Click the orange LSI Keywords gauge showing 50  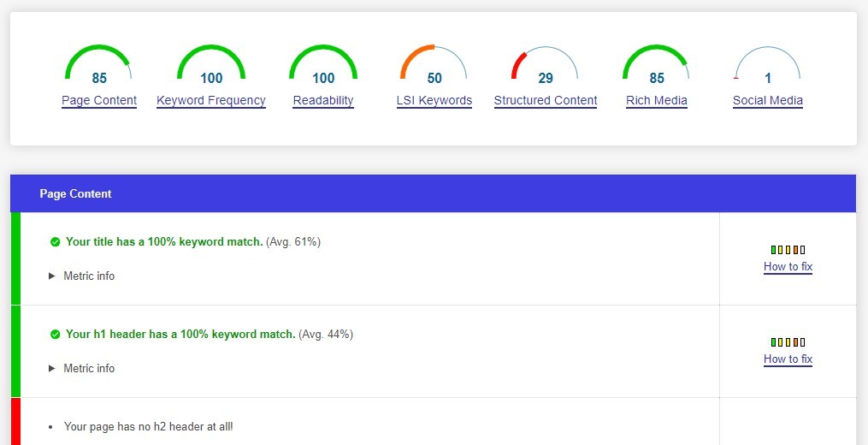coord(434,65)
